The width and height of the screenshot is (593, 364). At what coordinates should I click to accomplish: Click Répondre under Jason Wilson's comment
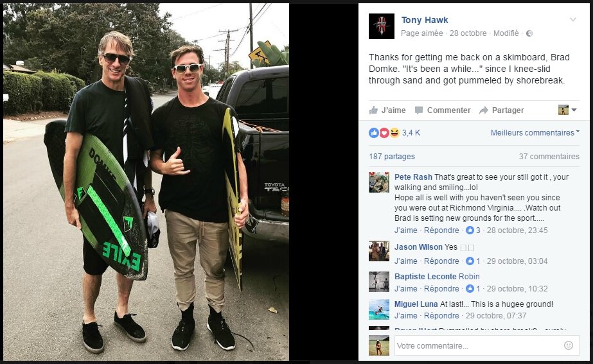tap(441, 261)
